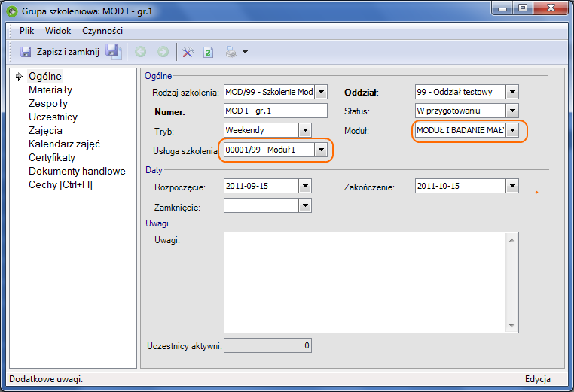Viewport: 574px width, 392px height.
Task: Open the Uczestnicy section
Action: (x=53, y=117)
